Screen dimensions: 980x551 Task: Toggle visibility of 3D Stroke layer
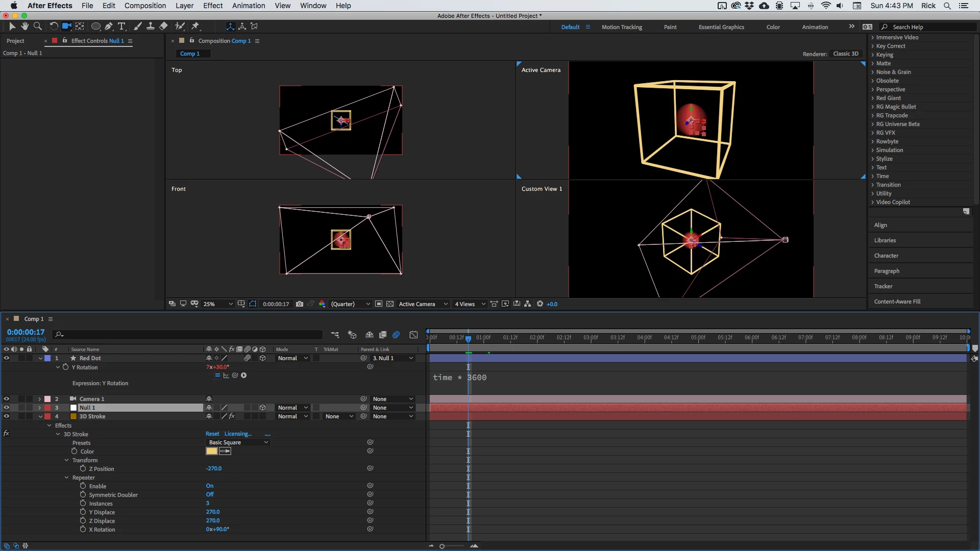pos(7,416)
